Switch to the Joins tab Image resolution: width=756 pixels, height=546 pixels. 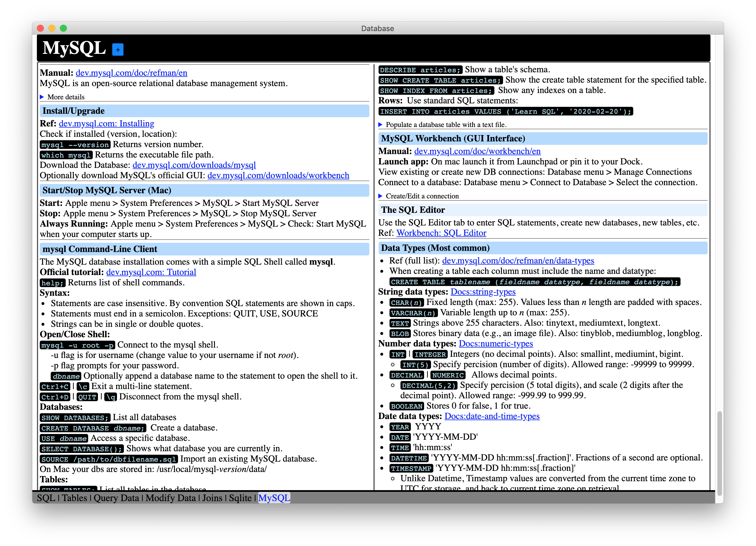point(212,498)
